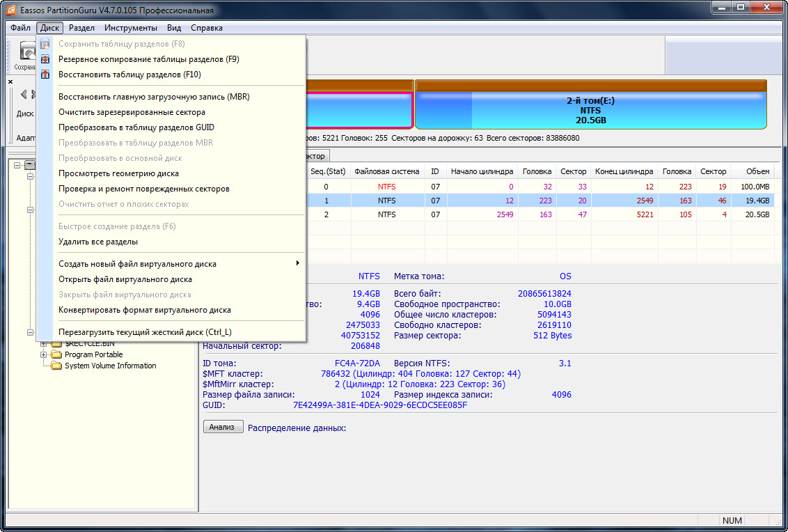Click the Анализ button
This screenshot has width=788, height=532.
[223, 427]
